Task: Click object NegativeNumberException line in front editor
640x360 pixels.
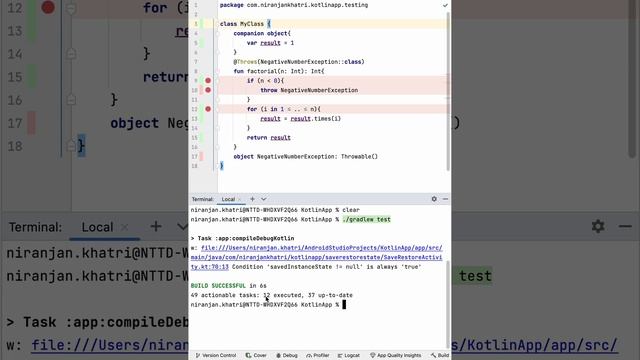Action: tap(306, 156)
